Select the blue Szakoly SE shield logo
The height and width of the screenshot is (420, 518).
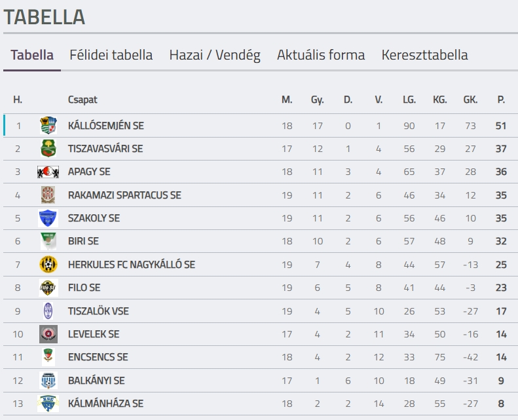click(x=48, y=218)
